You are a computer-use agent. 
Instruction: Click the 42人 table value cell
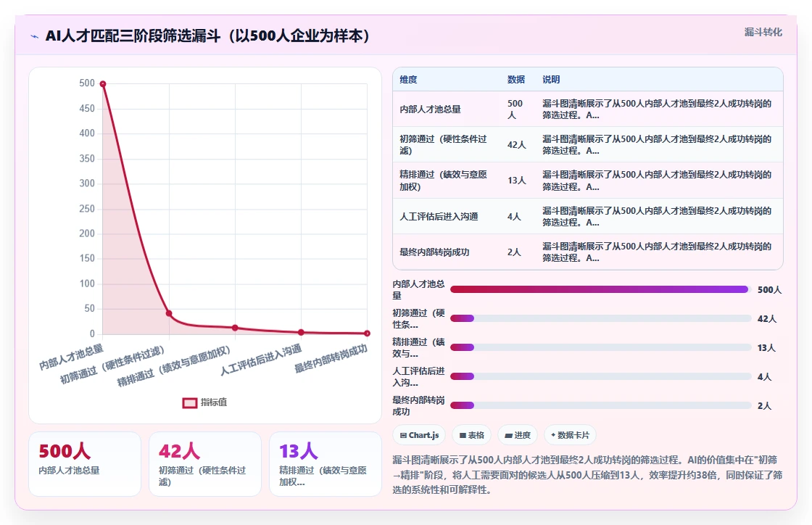[516, 145]
